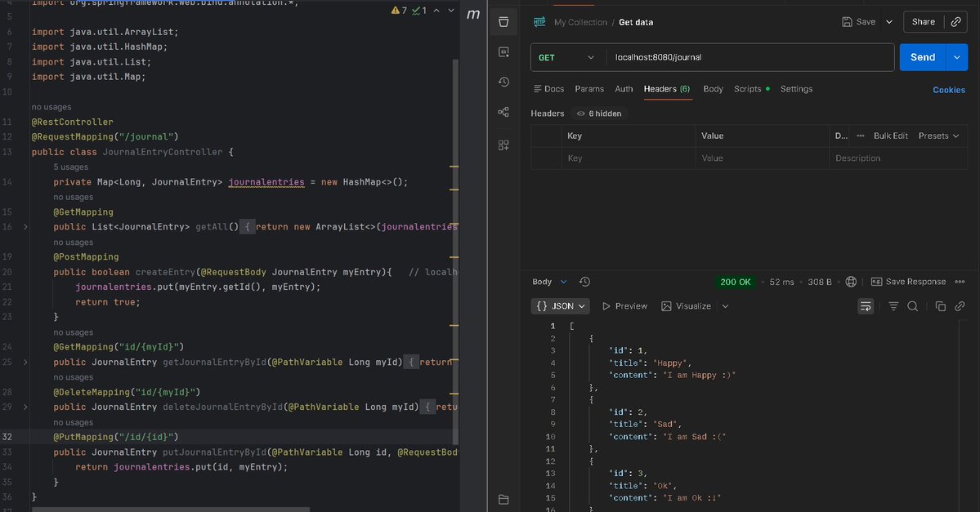Click the URL field localhost:8080/journal
This screenshot has width=980, height=512.
[750, 57]
